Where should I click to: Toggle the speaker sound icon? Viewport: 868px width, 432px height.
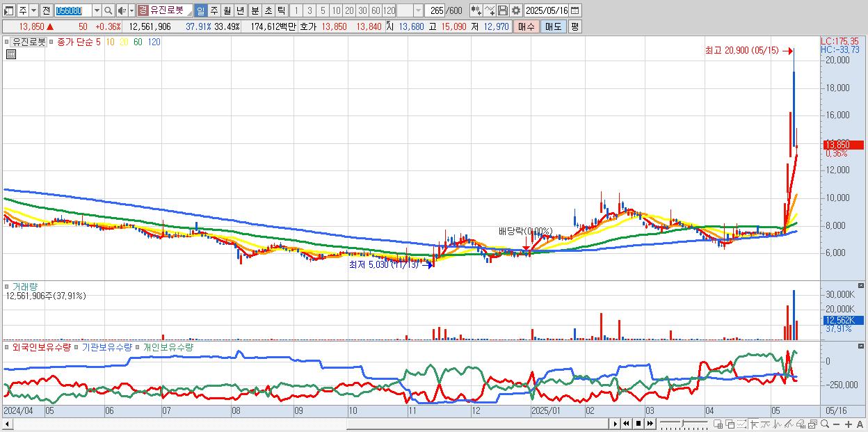click(x=122, y=10)
